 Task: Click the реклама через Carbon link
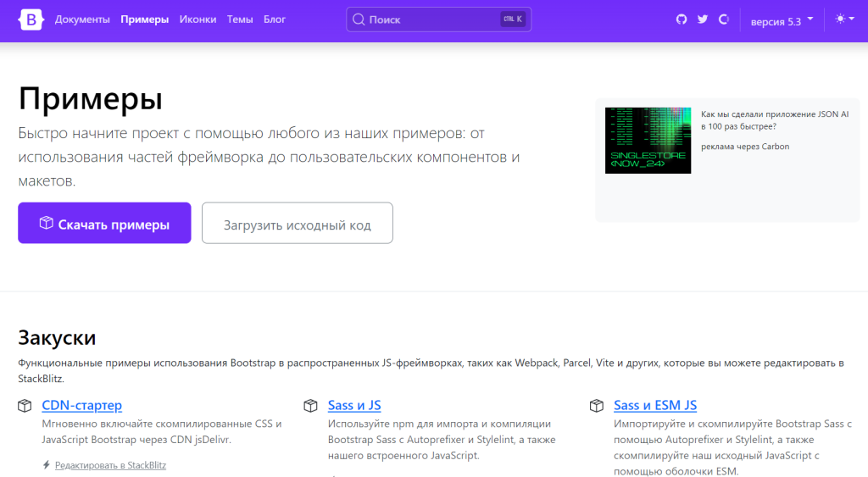coord(745,147)
